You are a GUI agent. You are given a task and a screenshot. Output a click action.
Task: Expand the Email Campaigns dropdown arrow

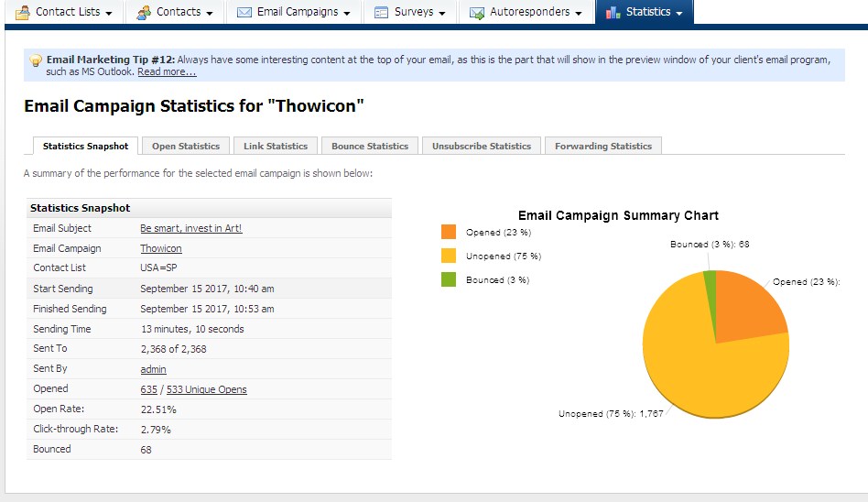(347, 14)
